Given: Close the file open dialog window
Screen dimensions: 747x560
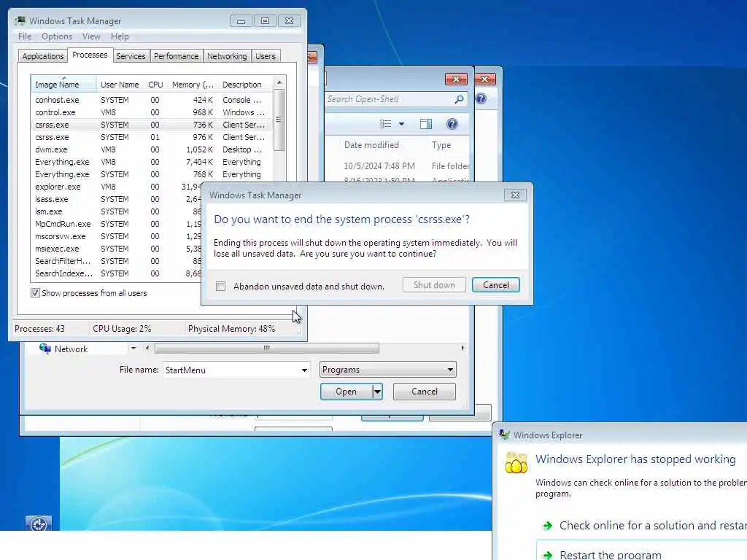Looking at the screenshot, I should [456, 79].
